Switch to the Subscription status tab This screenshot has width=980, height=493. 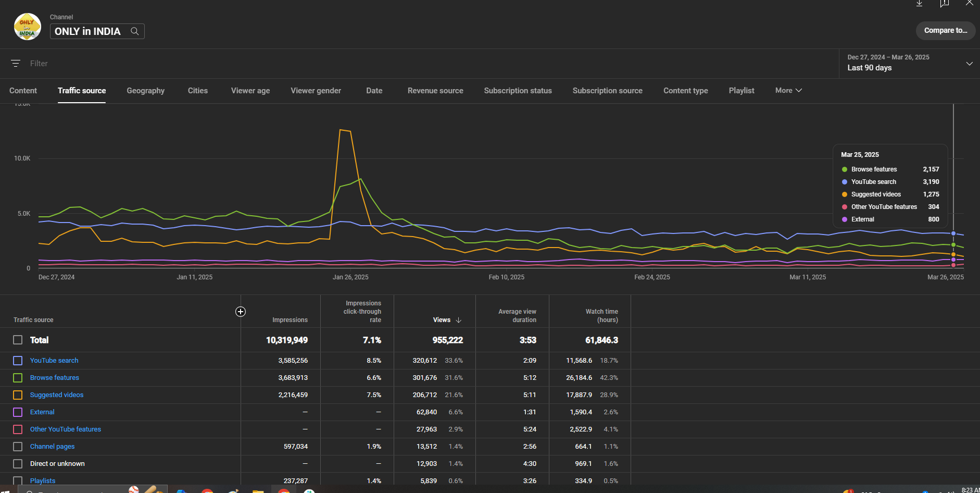(x=518, y=91)
